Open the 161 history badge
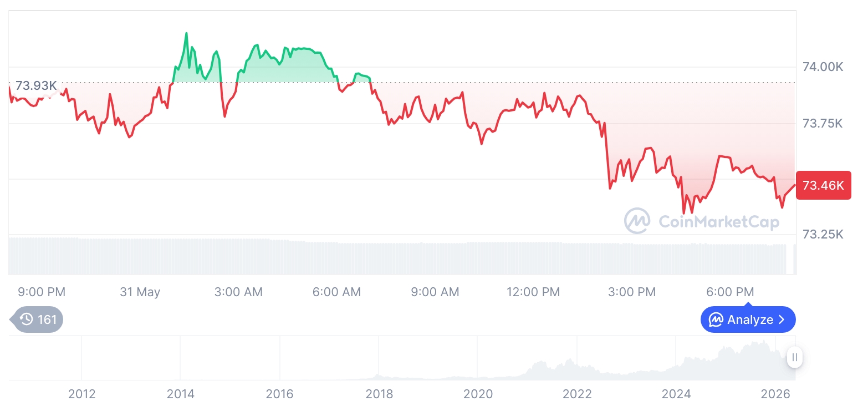Image resolution: width=868 pixels, height=406 pixels. (x=37, y=319)
